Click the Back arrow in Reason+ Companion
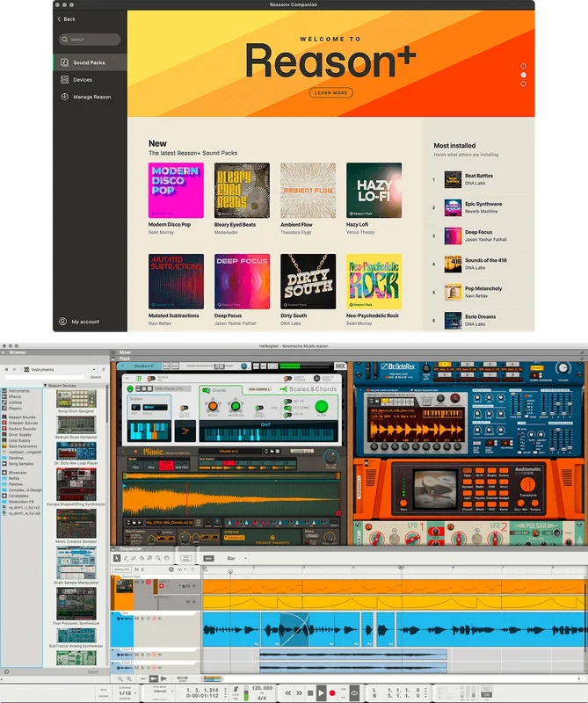 pyautogui.click(x=67, y=18)
